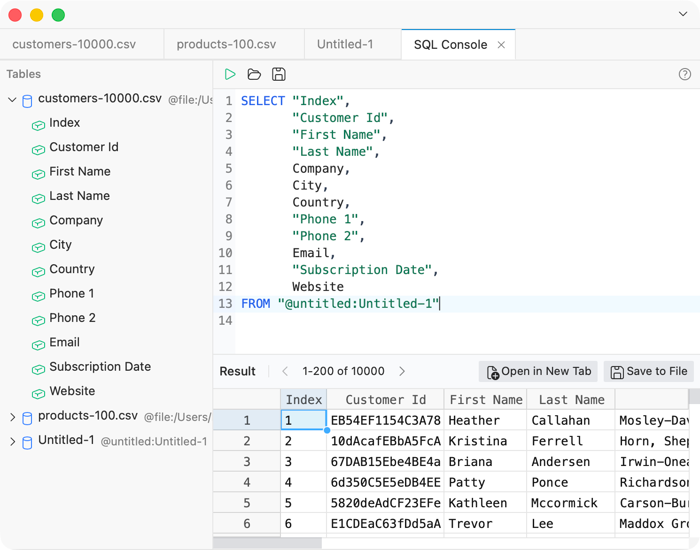Click the green macOS fullscreen button
The width and height of the screenshot is (700, 550).
pyautogui.click(x=58, y=15)
